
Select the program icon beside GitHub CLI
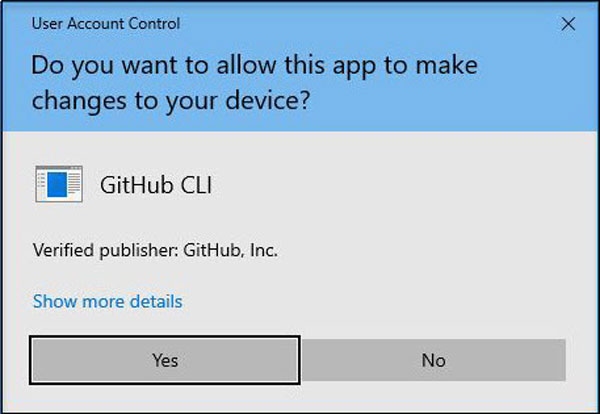click(58, 185)
